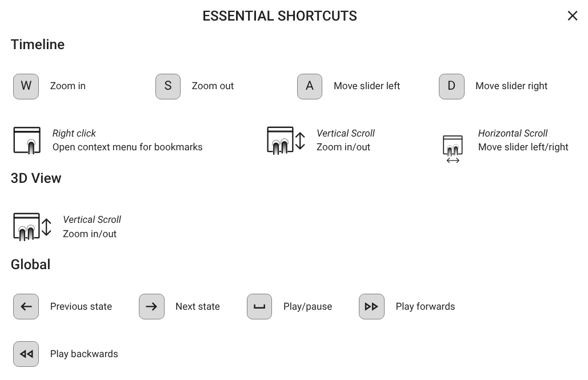Click the Next state right arrow icon
The width and height of the screenshot is (588, 380).
tap(151, 306)
